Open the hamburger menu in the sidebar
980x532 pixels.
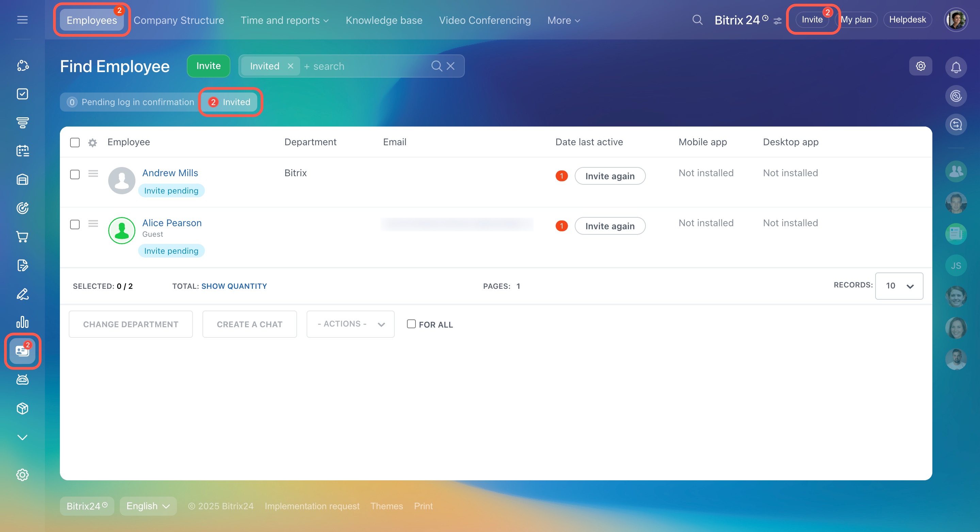pos(22,20)
